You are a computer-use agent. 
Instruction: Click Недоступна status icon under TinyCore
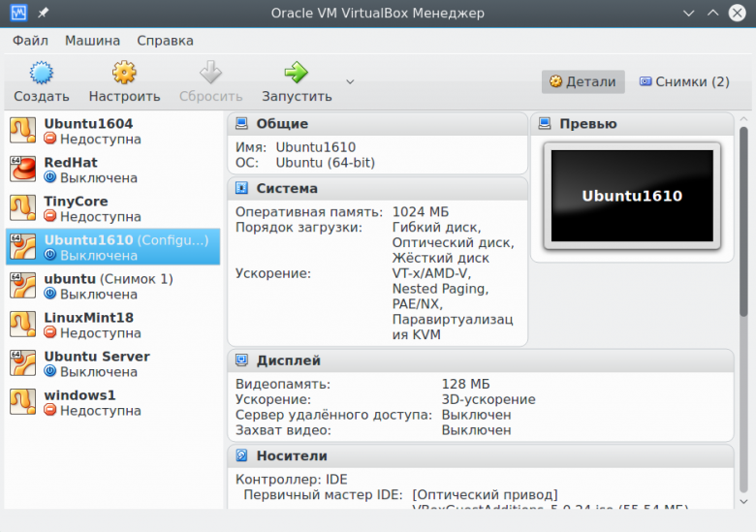(50, 216)
